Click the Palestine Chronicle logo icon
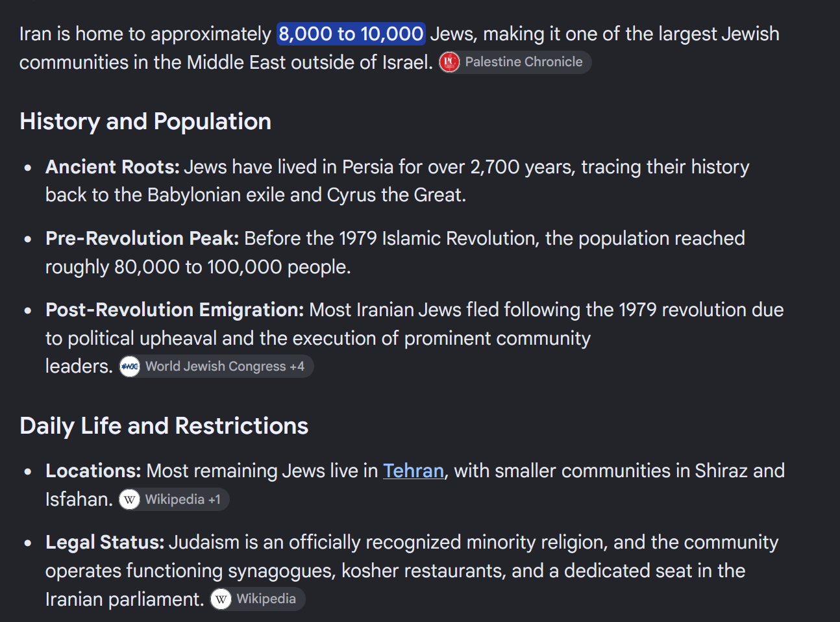 [x=449, y=62]
